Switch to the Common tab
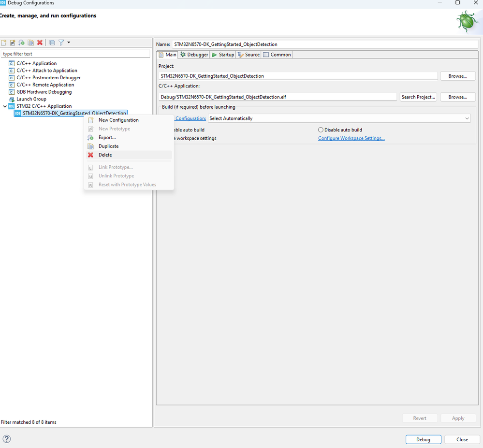Screen dimensions: 483x448 pyautogui.click(x=277, y=55)
